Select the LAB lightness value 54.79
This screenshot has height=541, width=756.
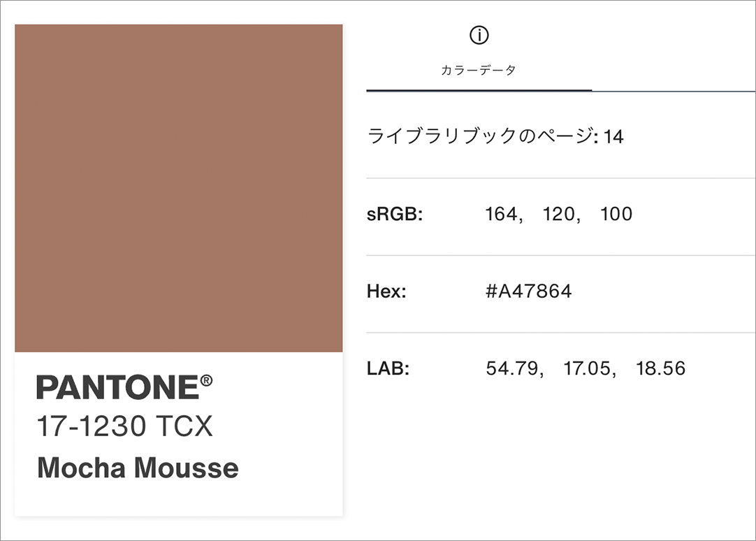point(511,368)
